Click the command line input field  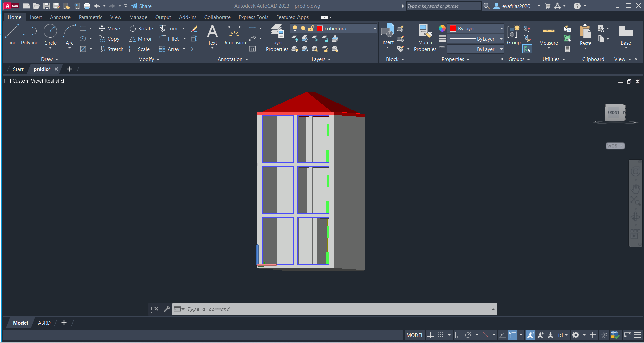[336, 309]
